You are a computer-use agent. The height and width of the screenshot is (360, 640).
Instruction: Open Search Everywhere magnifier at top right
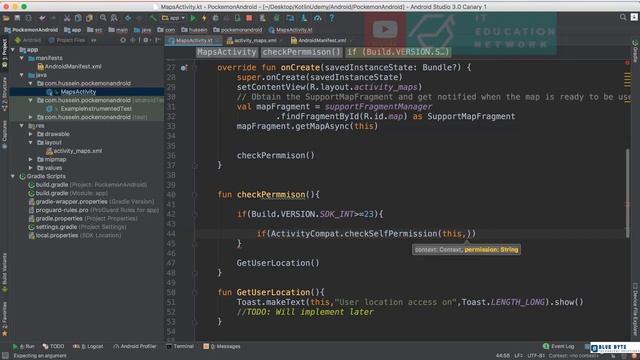tap(623, 17)
